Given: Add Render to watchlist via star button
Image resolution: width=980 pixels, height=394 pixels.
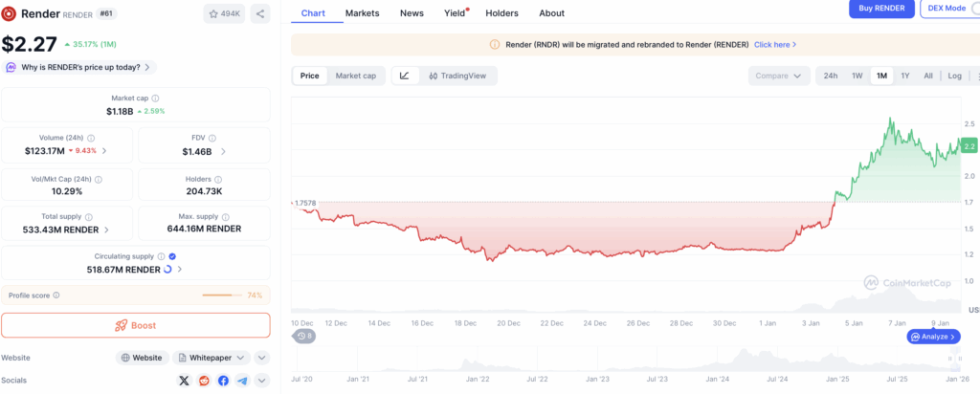Looking at the screenshot, I should [x=224, y=13].
